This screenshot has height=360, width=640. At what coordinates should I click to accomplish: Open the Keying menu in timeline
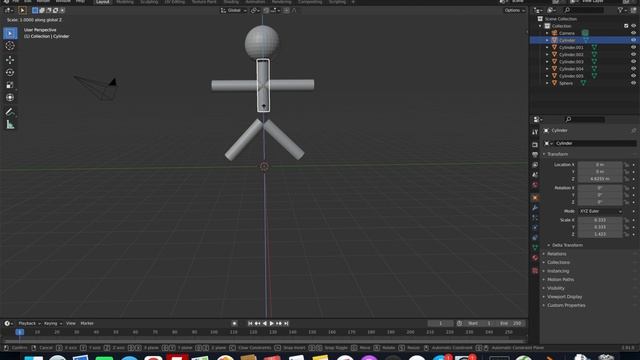click(x=53, y=323)
